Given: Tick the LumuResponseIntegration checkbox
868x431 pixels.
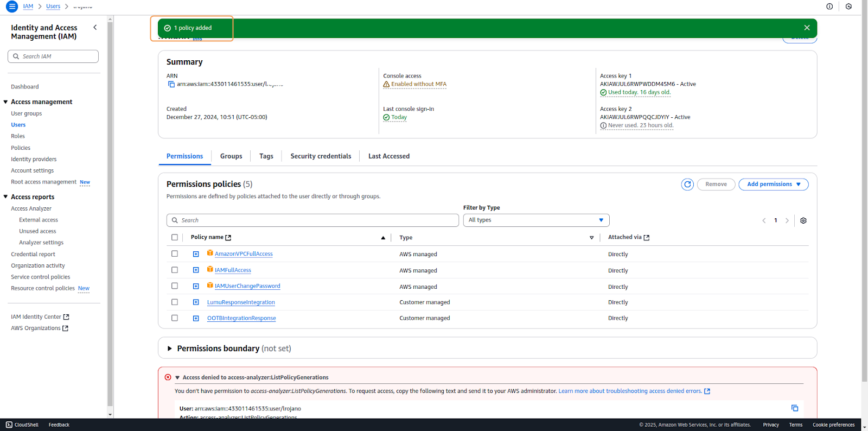Looking at the screenshot, I should coord(175,302).
